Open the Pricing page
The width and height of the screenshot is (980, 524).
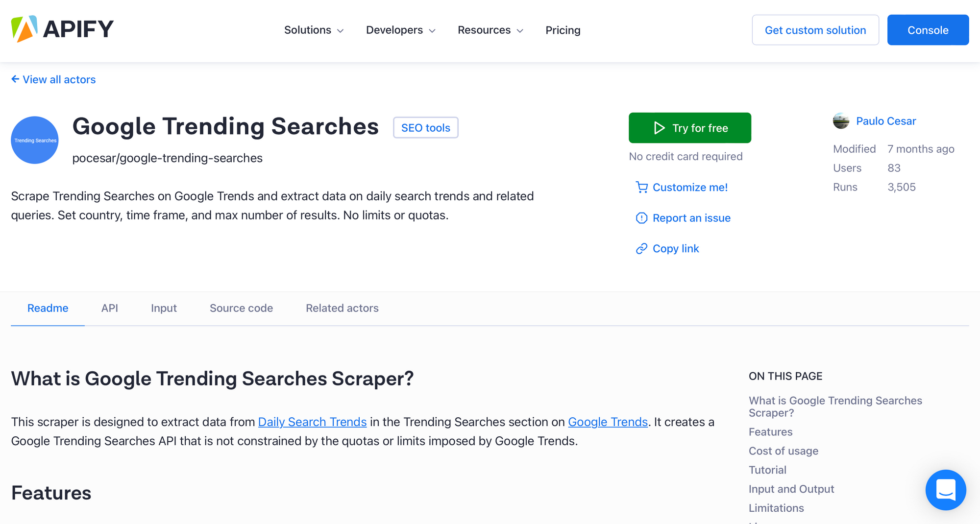tap(563, 30)
